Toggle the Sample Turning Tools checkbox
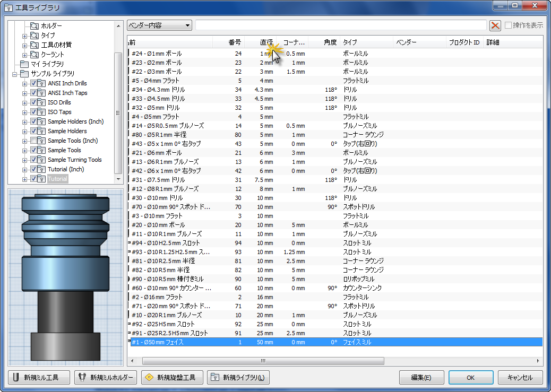Screen dimensions: 551x392 coord(33,160)
